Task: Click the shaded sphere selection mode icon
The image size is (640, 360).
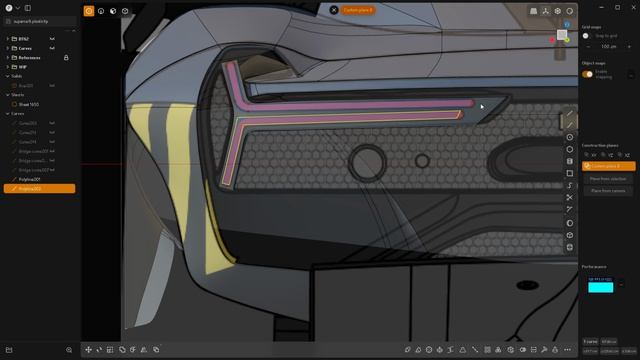Action: click(113, 11)
